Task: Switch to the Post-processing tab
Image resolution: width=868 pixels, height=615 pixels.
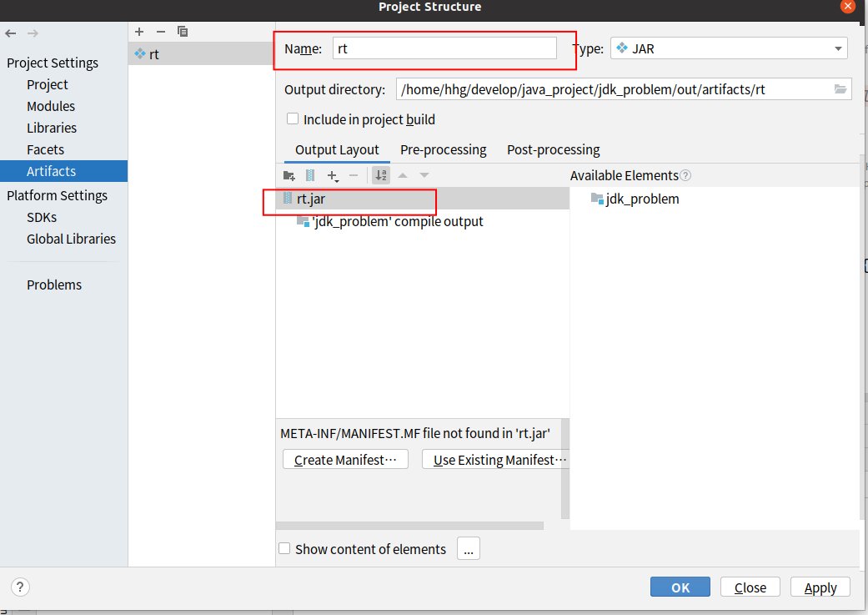Action: tap(553, 149)
